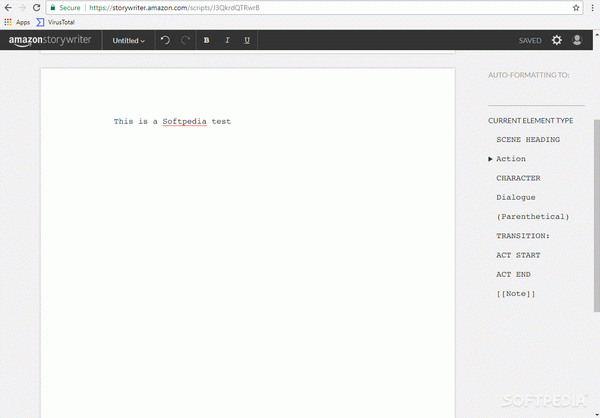Viewport: 600px width, 418px height.
Task: Click the underlined word Softpedia in script
Action: (184, 121)
